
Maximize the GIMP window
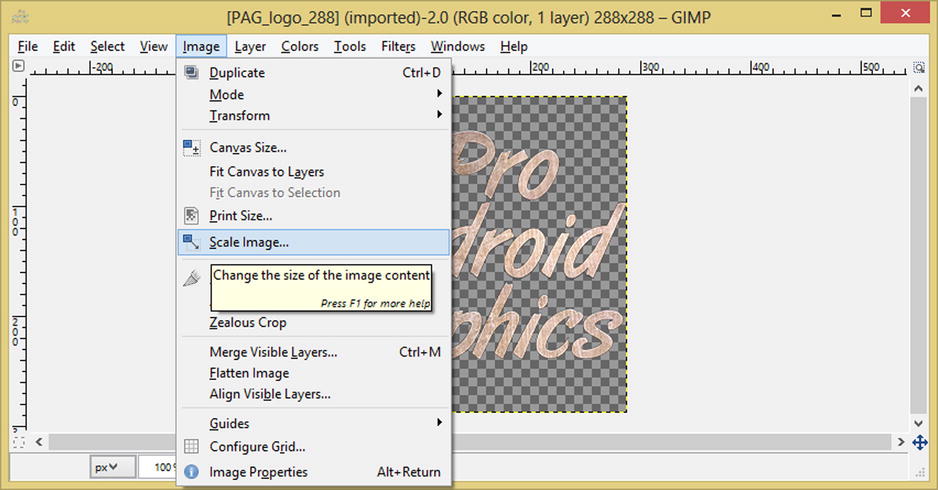pyautogui.click(x=866, y=13)
